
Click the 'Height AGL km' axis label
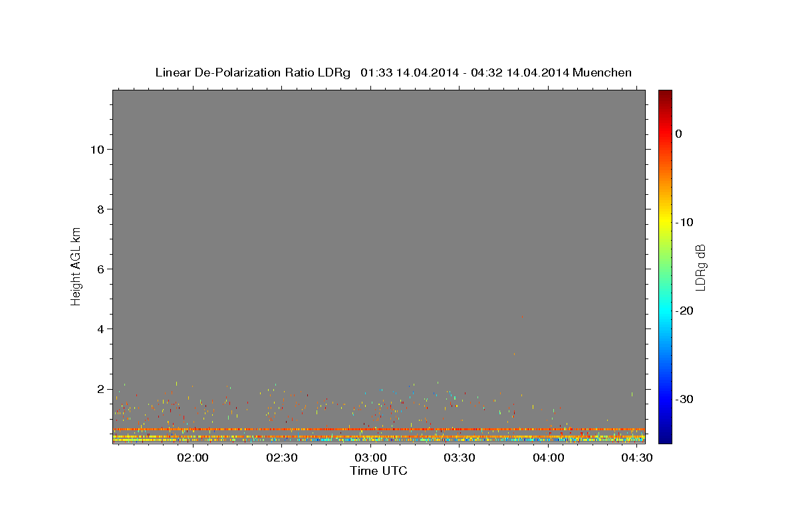(76, 265)
